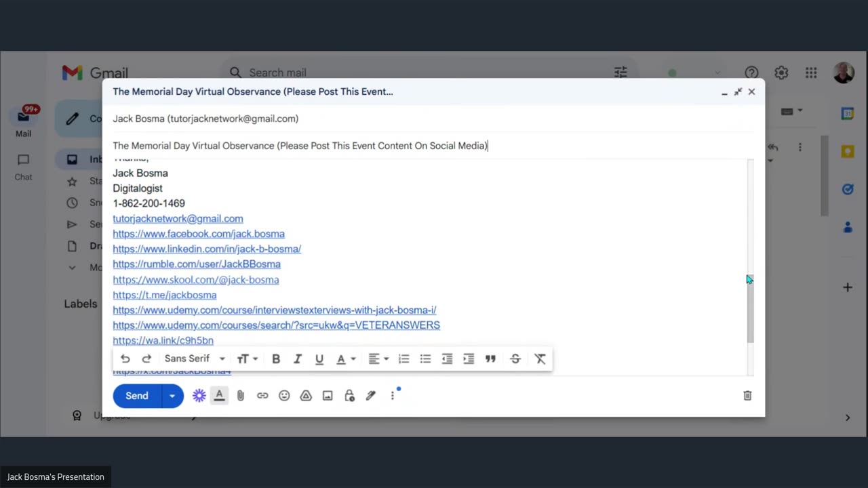868x488 pixels.
Task: Switch to the Mail tab
Action: pyautogui.click(x=24, y=123)
